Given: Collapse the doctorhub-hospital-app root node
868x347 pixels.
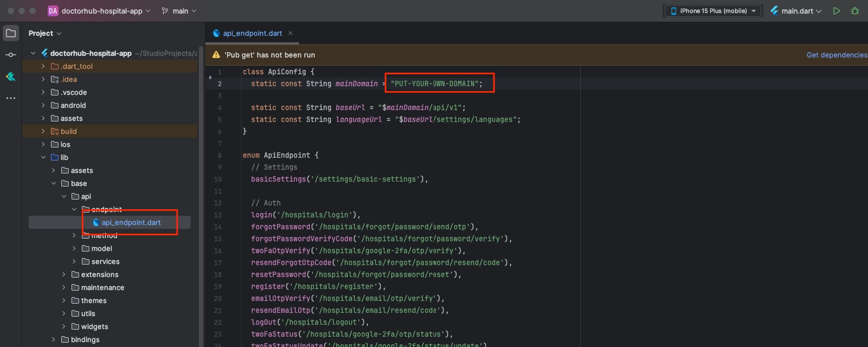Looking at the screenshot, I should click(33, 53).
